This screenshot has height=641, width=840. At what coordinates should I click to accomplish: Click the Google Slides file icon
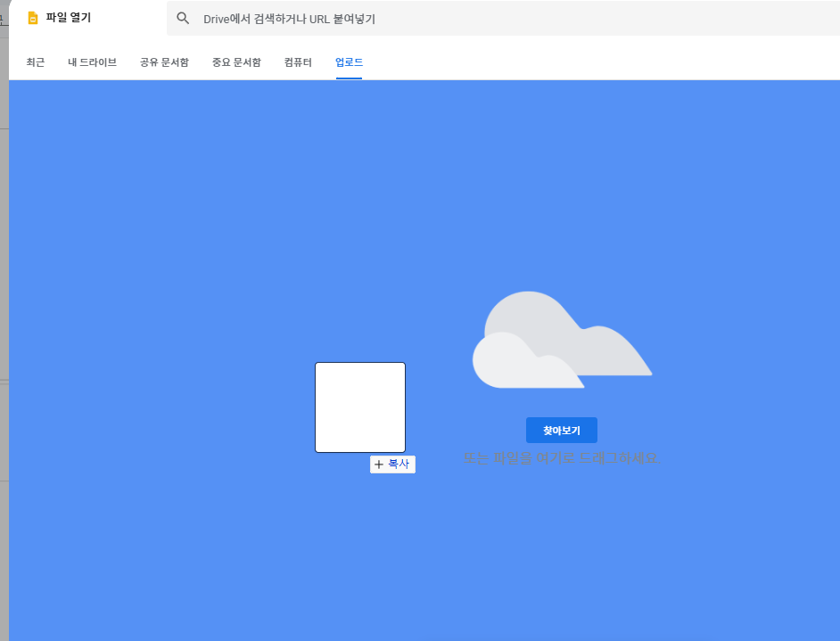point(33,18)
